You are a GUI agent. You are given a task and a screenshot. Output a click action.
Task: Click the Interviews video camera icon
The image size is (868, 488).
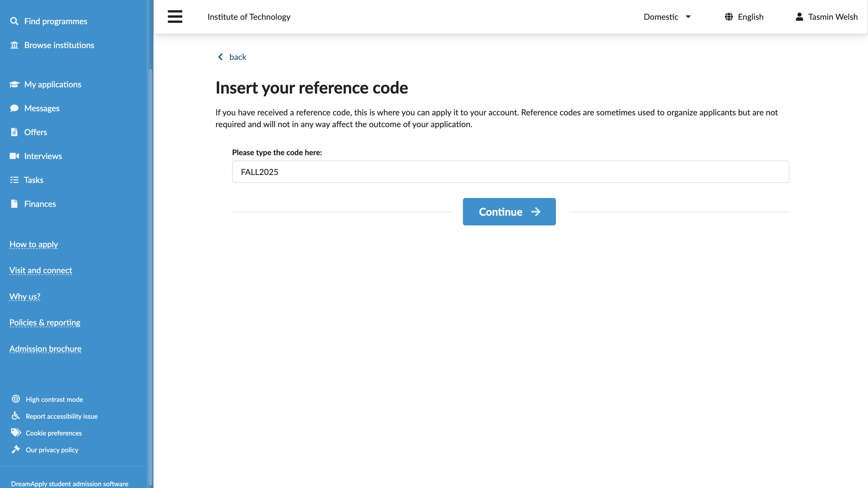[14, 156]
